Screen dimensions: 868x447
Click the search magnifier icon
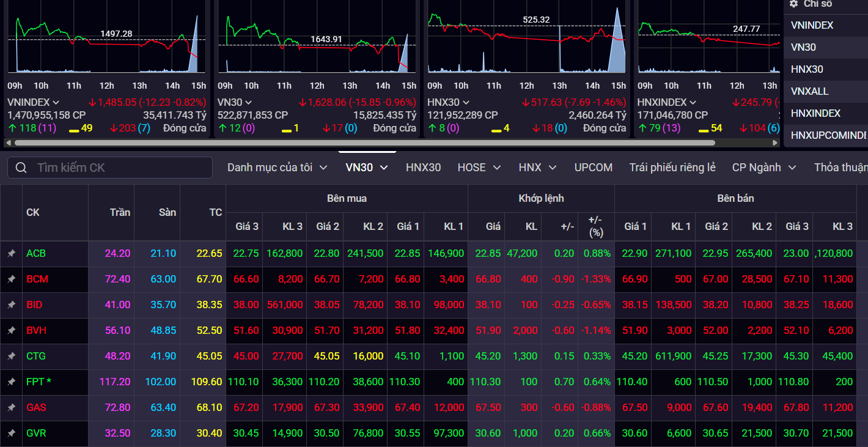[21, 168]
